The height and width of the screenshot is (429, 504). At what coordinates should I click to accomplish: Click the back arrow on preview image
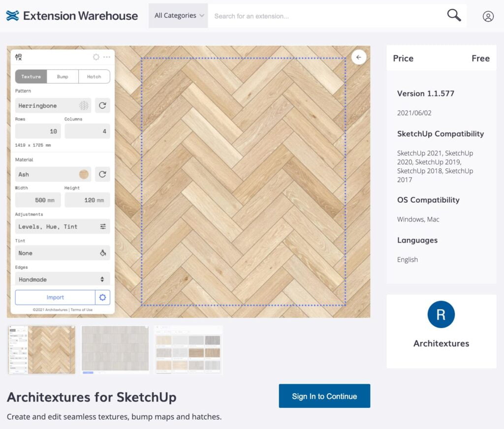(x=359, y=57)
